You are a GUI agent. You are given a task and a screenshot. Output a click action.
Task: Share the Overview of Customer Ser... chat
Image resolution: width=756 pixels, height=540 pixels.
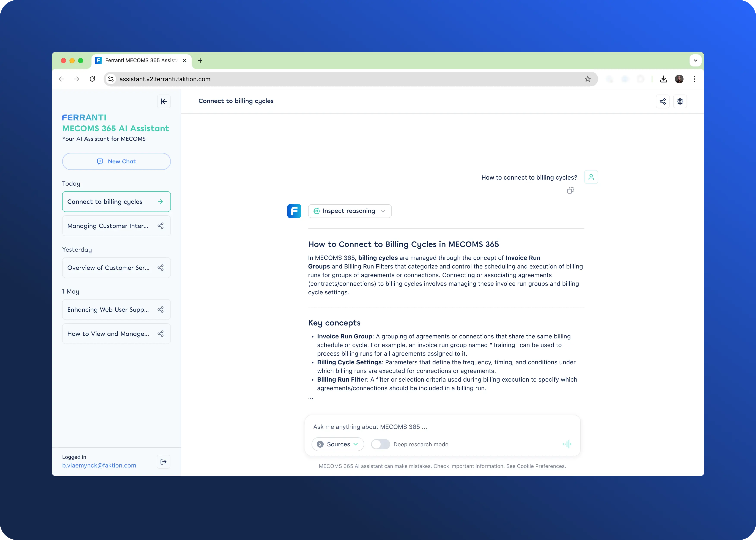click(161, 268)
